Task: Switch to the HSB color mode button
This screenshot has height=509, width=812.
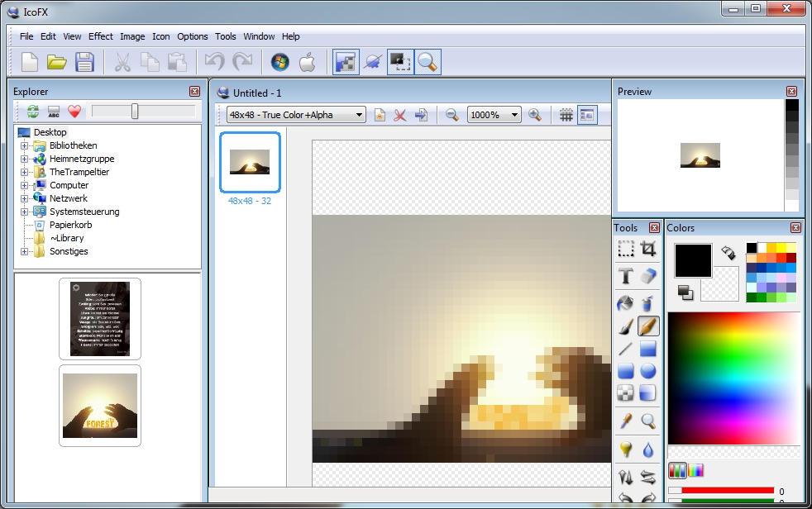Action: [x=696, y=471]
